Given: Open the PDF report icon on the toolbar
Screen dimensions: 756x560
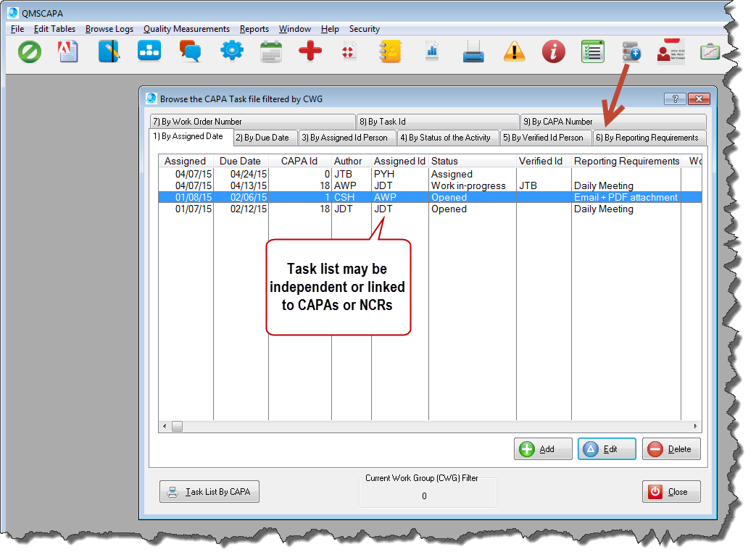Looking at the screenshot, I should click(68, 51).
